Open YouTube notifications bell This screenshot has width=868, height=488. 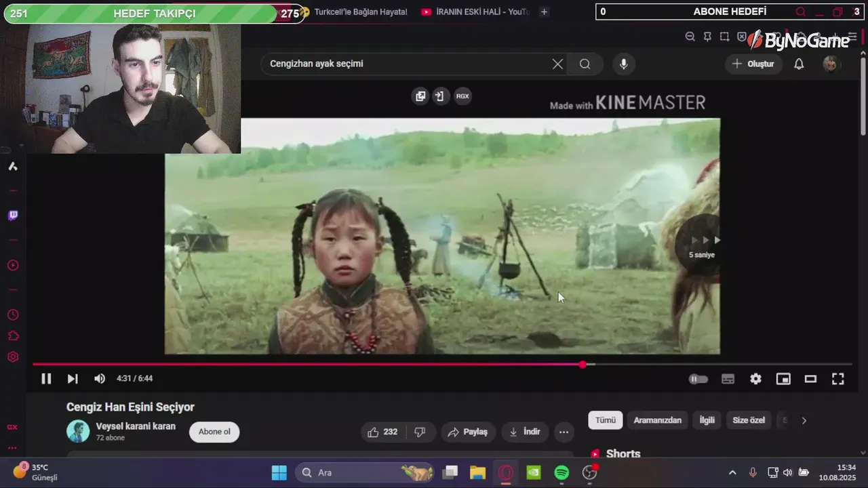(799, 64)
